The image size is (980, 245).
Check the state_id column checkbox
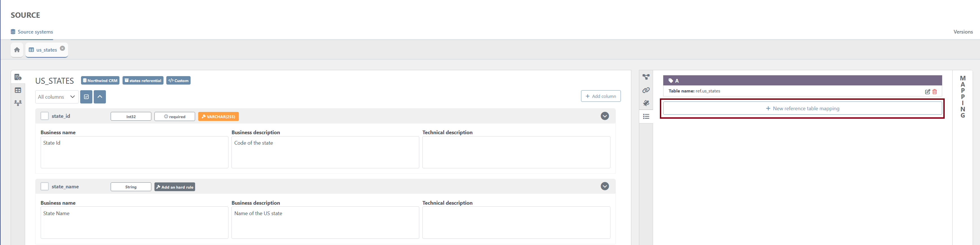point(45,116)
